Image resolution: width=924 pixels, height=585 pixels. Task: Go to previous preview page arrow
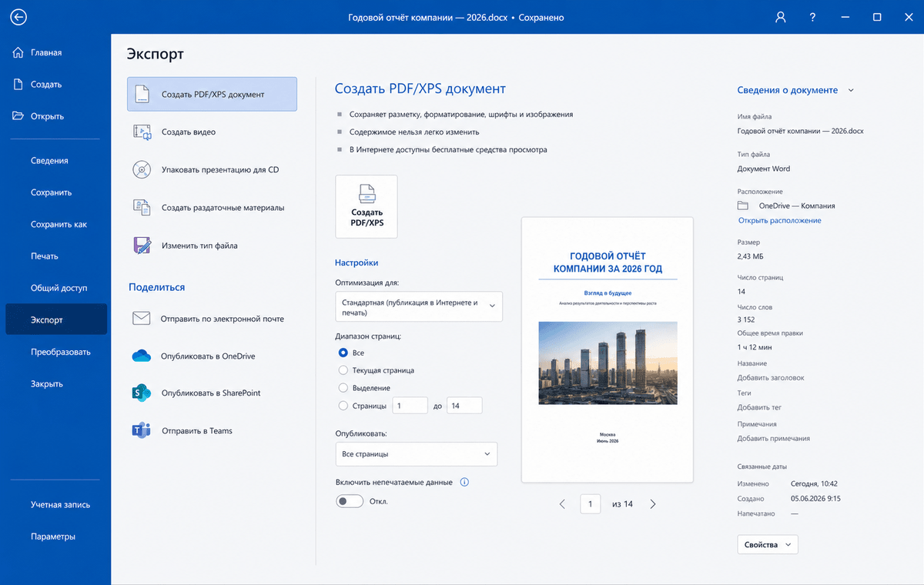(x=562, y=504)
